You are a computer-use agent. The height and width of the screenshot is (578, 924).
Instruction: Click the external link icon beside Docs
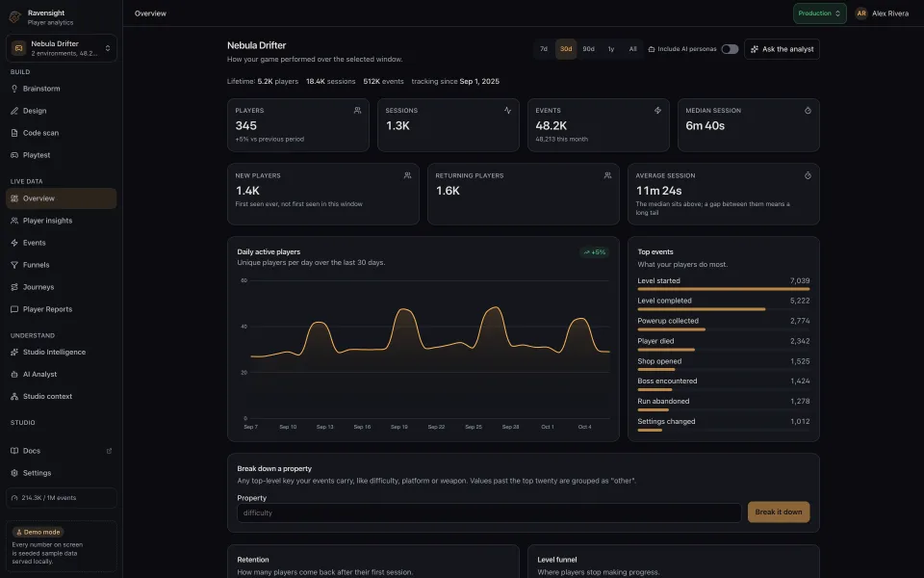pos(109,451)
